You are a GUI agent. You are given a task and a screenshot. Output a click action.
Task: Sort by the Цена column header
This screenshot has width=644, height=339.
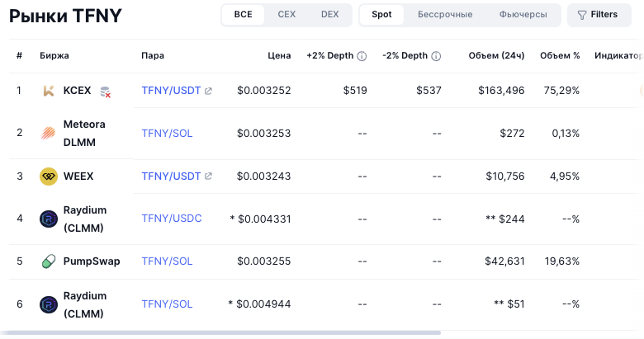coord(279,55)
